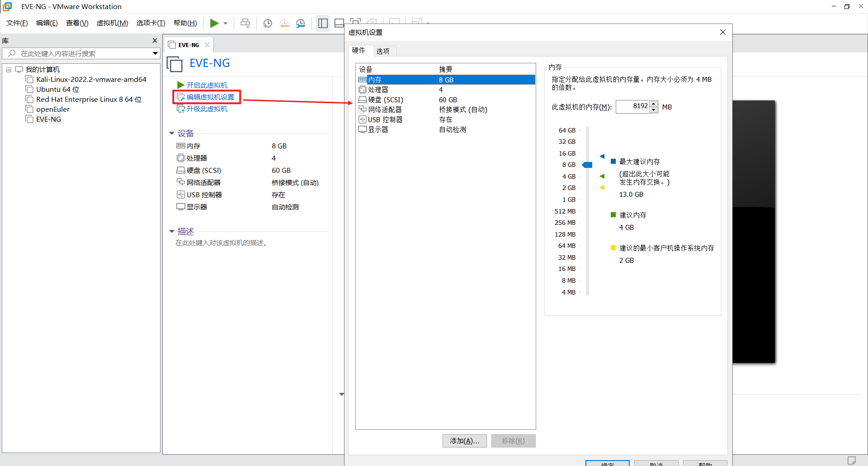Click the memory slider handle at 8 GB
Image resolution: width=868 pixels, height=466 pixels.
pyautogui.click(x=587, y=165)
